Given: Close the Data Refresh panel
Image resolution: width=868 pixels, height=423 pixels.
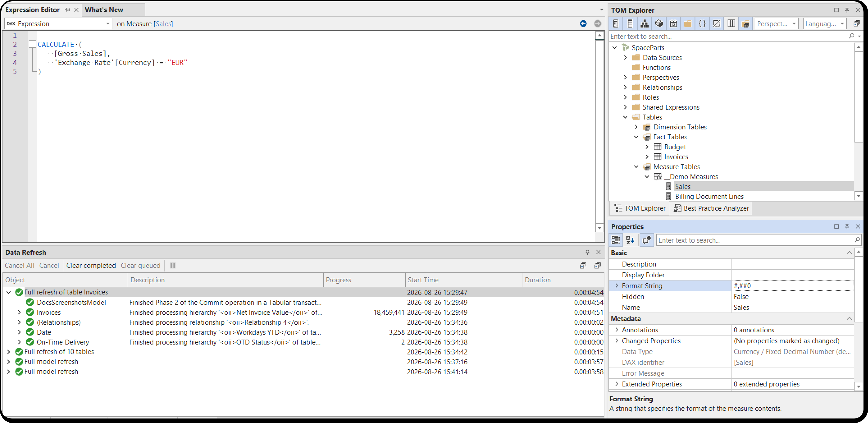Looking at the screenshot, I should click(x=598, y=252).
